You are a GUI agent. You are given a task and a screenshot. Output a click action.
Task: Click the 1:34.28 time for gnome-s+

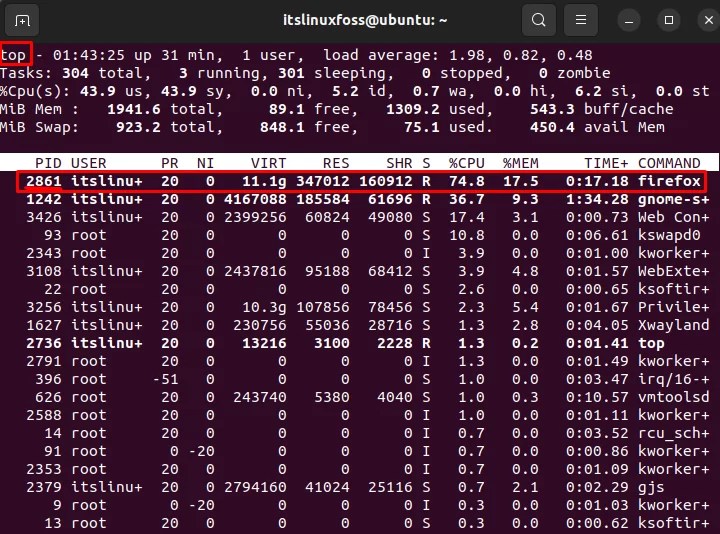pyautogui.click(x=597, y=199)
